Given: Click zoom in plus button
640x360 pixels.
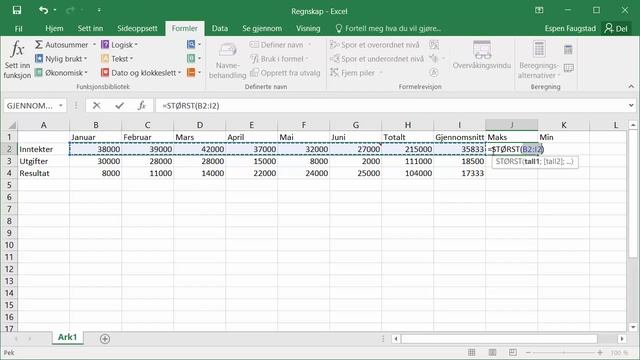Looking at the screenshot, I should pos(600,352).
